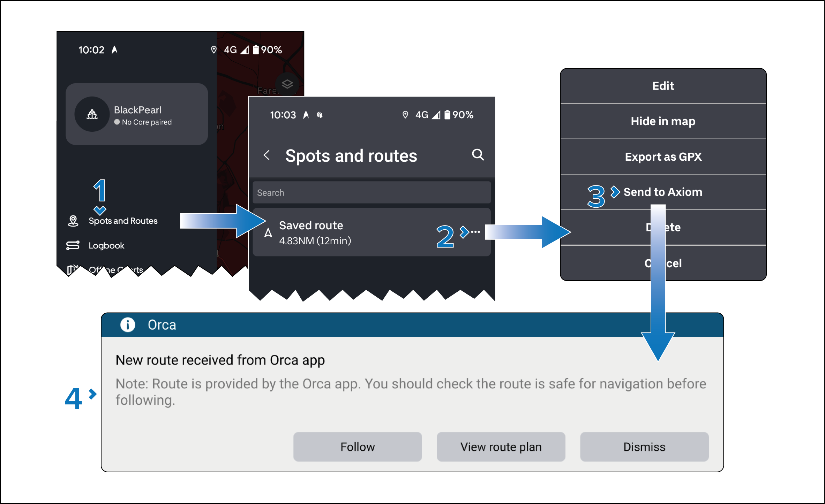
Task: Click the Orca info icon
Action: [128, 325]
